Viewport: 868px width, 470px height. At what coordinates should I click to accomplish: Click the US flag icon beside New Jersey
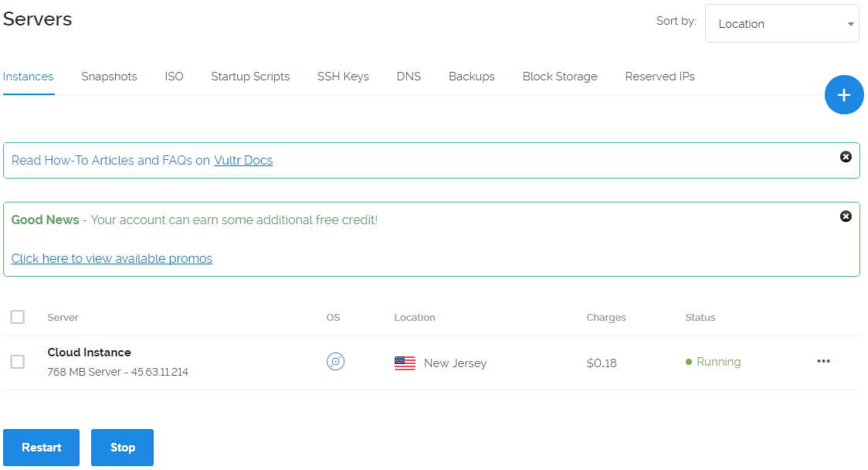(405, 363)
